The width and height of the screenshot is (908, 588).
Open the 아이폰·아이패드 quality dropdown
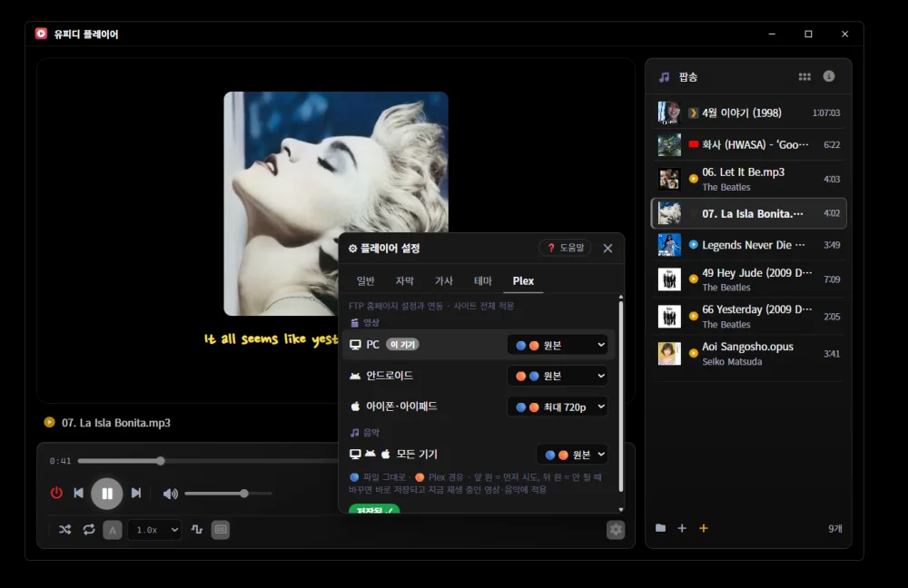[558, 407]
